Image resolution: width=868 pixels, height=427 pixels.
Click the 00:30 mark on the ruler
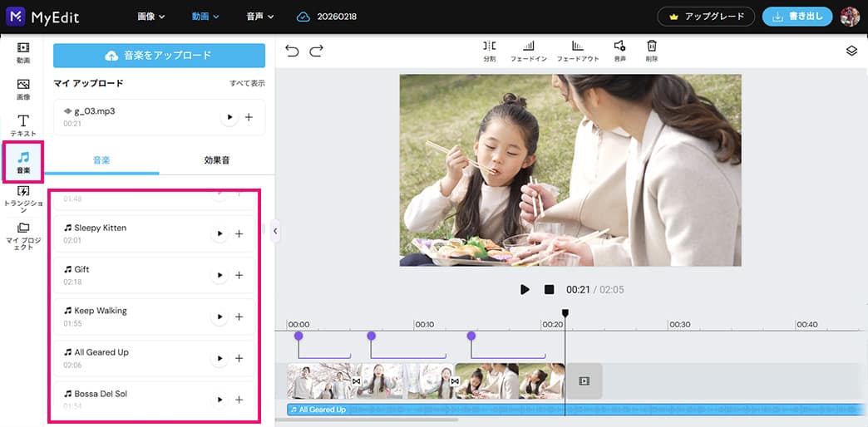click(679, 325)
